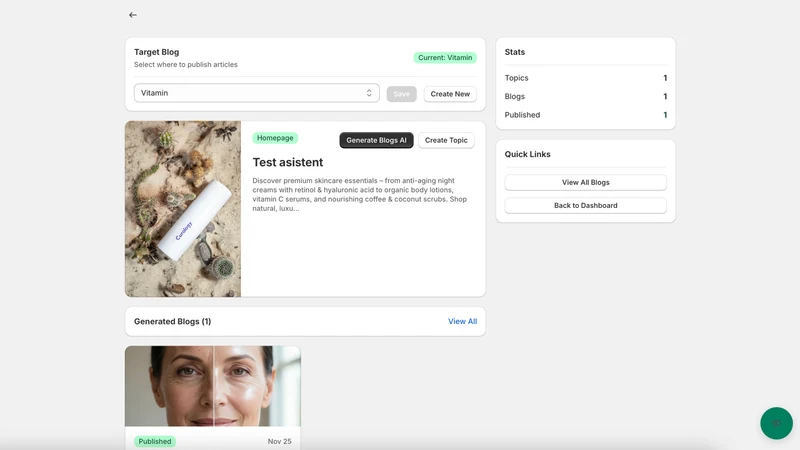Image resolution: width=800 pixels, height=450 pixels.
Task: Open View All generated blogs link
Action: (x=462, y=321)
